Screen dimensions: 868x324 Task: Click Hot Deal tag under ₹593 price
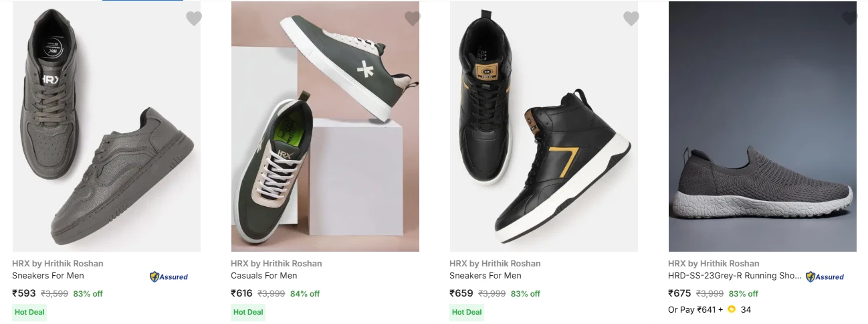(30, 312)
